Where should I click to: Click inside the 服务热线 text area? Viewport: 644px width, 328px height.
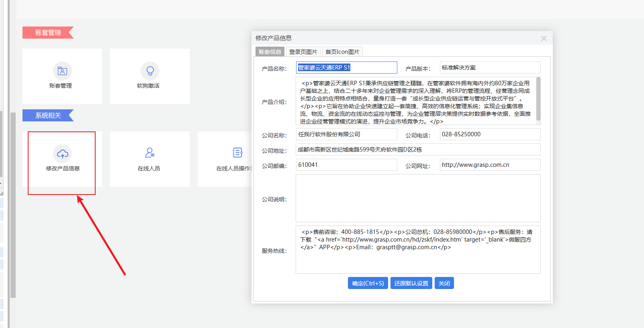(418, 250)
